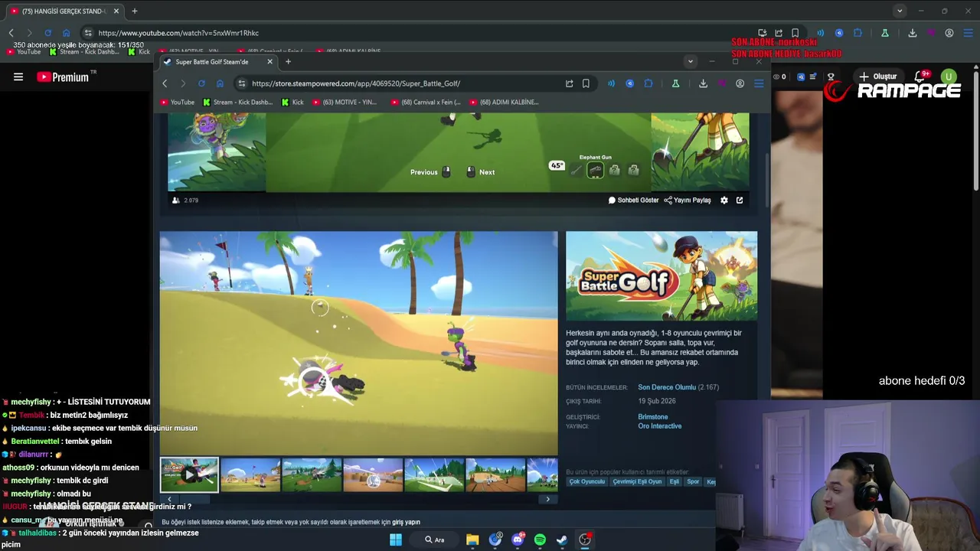The image size is (980, 551).
Task: Open YouTube bookmark in Steam window
Action: pos(178,102)
